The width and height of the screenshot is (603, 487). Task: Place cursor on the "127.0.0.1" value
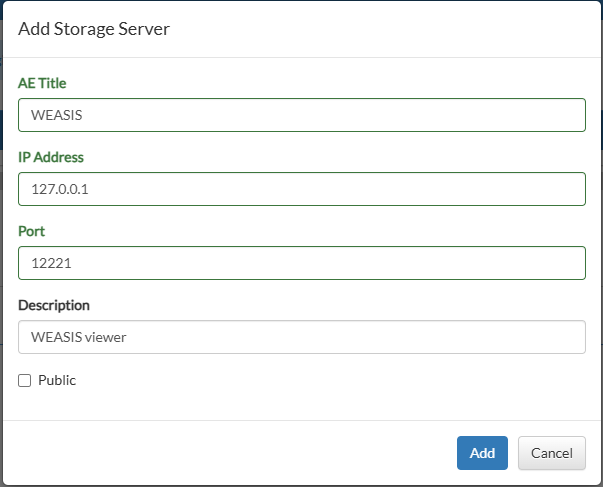click(x=60, y=189)
